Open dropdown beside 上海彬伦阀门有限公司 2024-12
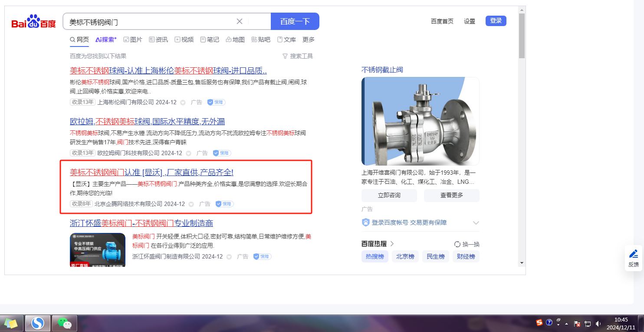The width and height of the screenshot is (644, 332). click(183, 103)
